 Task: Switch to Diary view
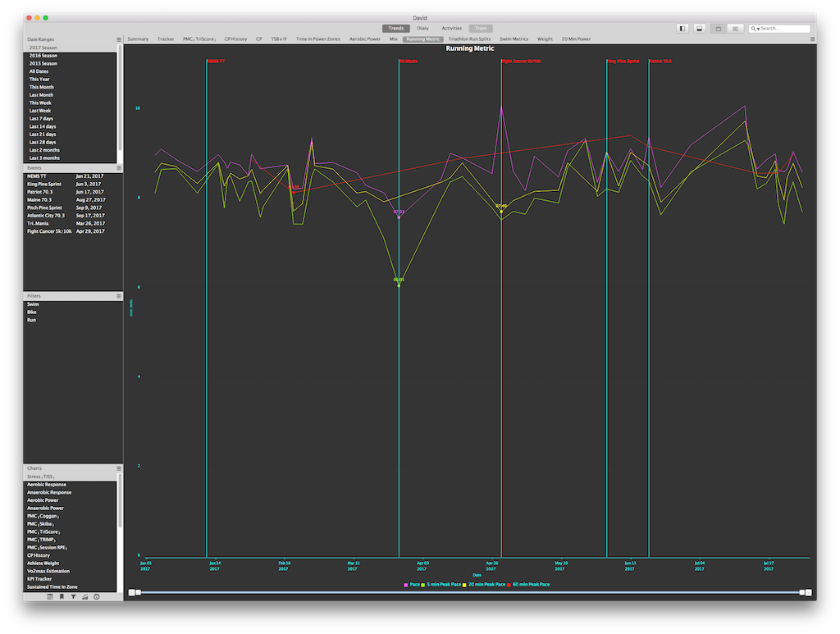[422, 29]
